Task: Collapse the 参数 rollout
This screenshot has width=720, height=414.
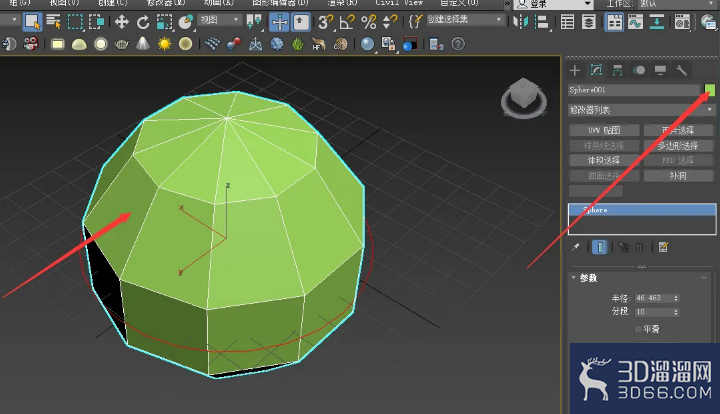Action: coord(588,278)
